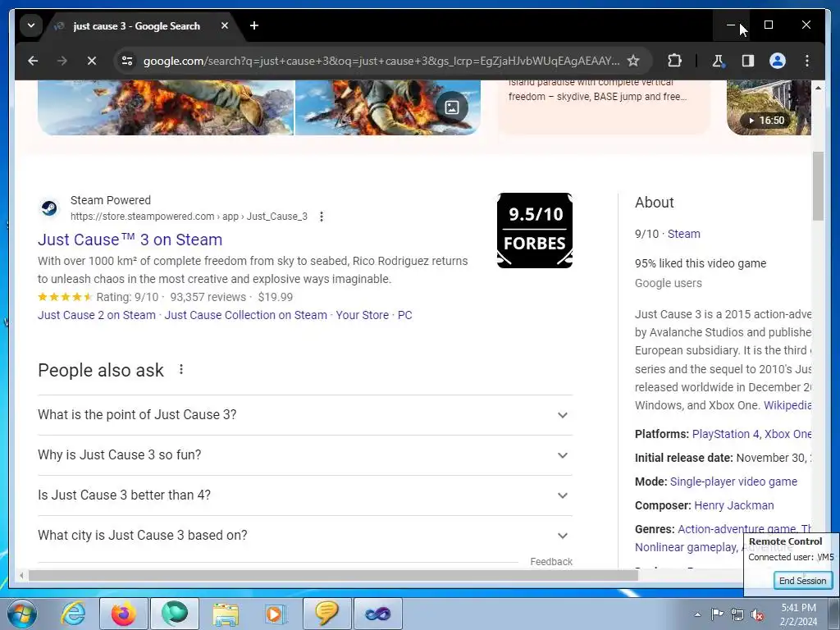This screenshot has height=630, width=840.
Task: Open the 'PC' sitelink
Action: pyautogui.click(x=404, y=315)
